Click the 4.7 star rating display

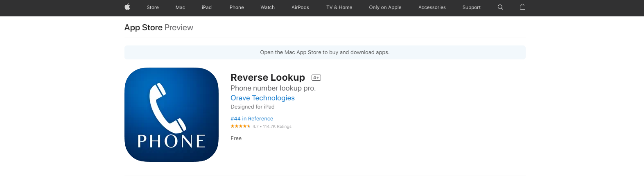(244, 126)
